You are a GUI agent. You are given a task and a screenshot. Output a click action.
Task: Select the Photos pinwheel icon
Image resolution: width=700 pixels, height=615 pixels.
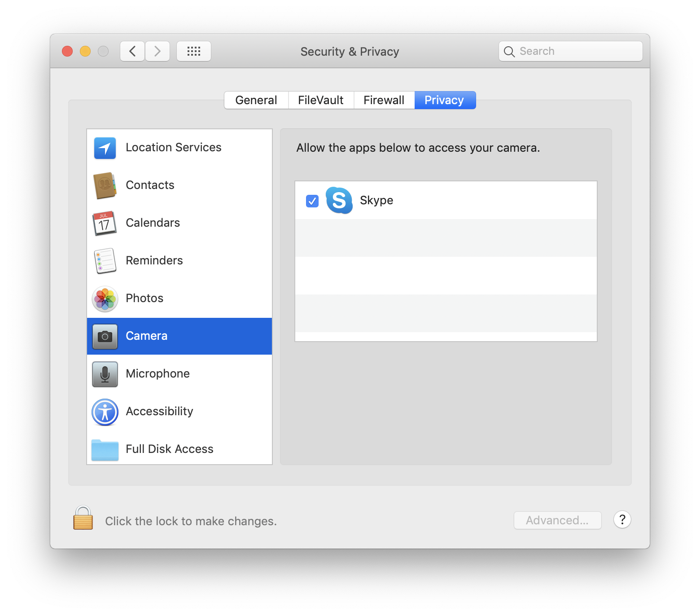tap(105, 299)
